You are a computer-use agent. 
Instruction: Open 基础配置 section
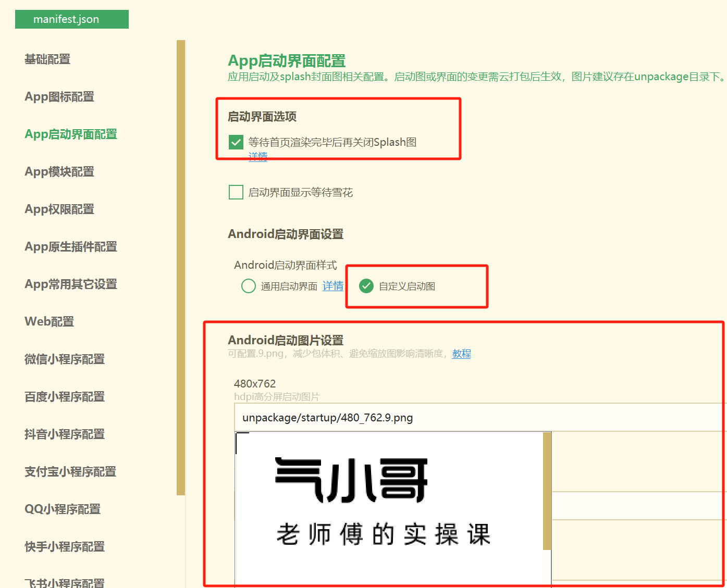point(47,59)
